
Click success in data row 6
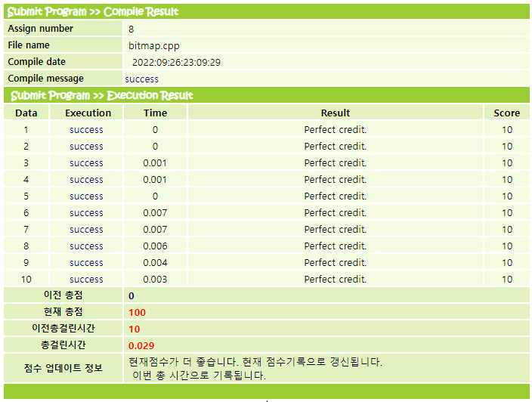86,213
